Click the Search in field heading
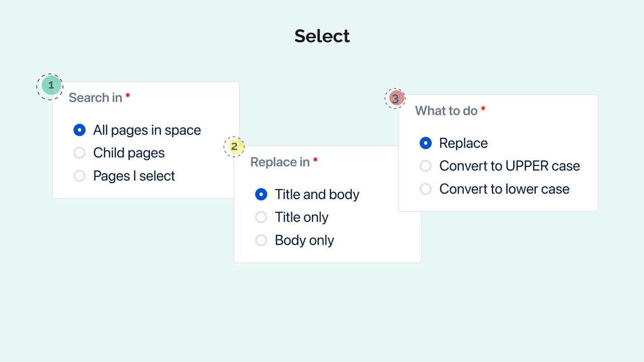 95,98
